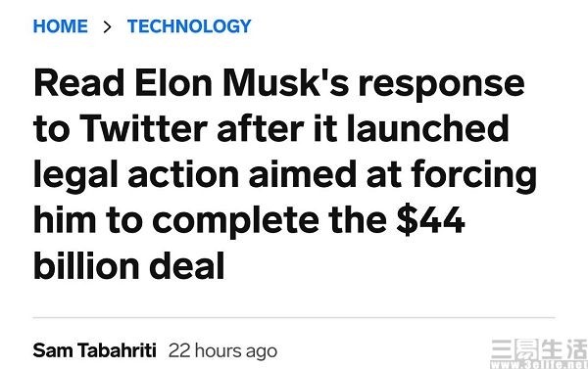Viewport: 588px width, 369px height.
Task: Click the www.3elife.net watermark URL
Action: tap(539, 364)
